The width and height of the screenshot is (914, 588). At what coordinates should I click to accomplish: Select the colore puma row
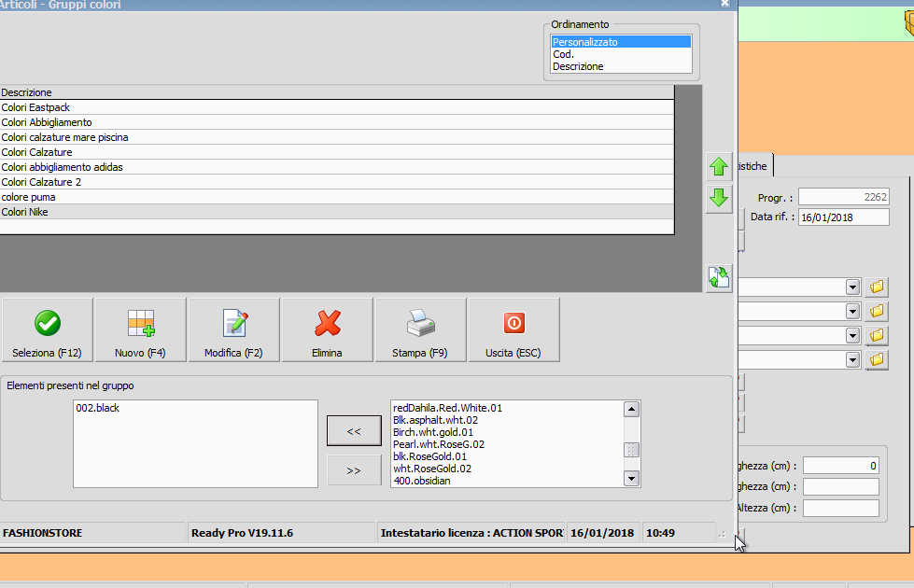337,197
